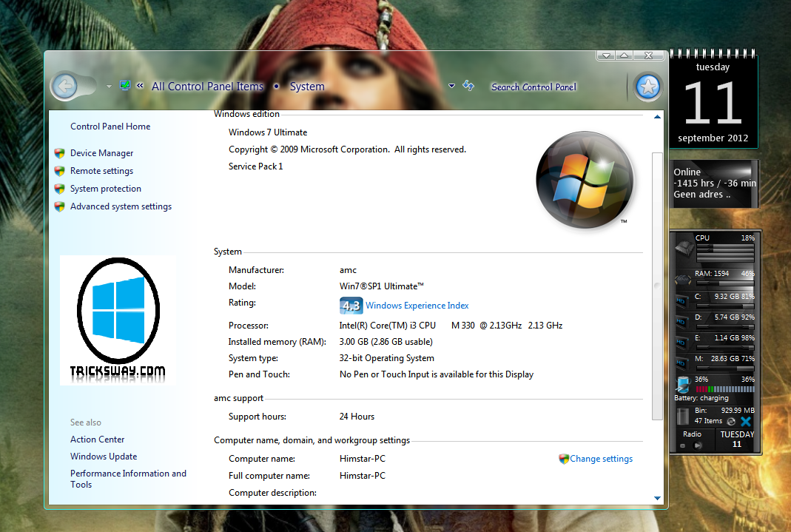Click the recycle bin icon in the gadget
This screenshot has height=532, width=791.
[682, 416]
